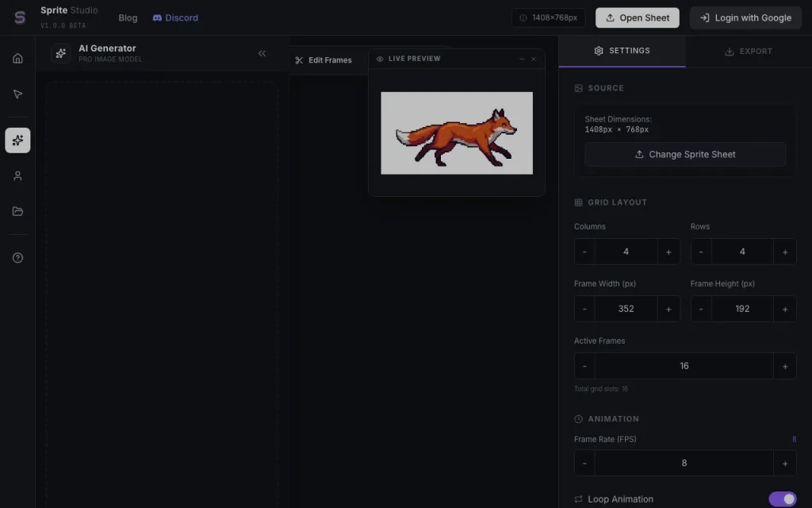Click the Rows value field
Image resolution: width=812 pixels, height=508 pixels.
[742, 252]
